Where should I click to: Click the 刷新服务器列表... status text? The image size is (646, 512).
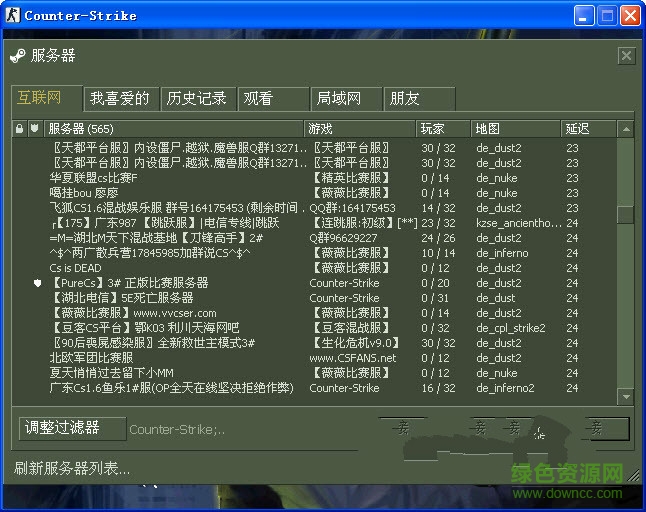point(72,468)
